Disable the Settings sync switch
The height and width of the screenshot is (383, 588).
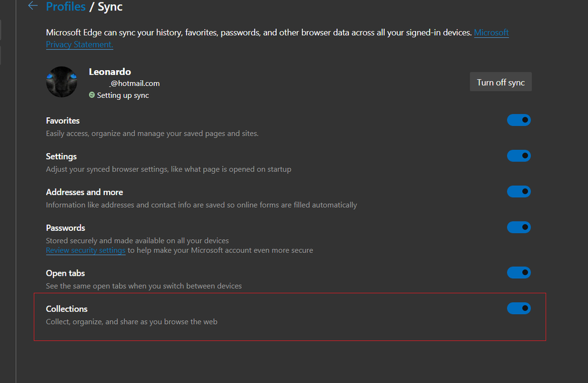coord(519,156)
